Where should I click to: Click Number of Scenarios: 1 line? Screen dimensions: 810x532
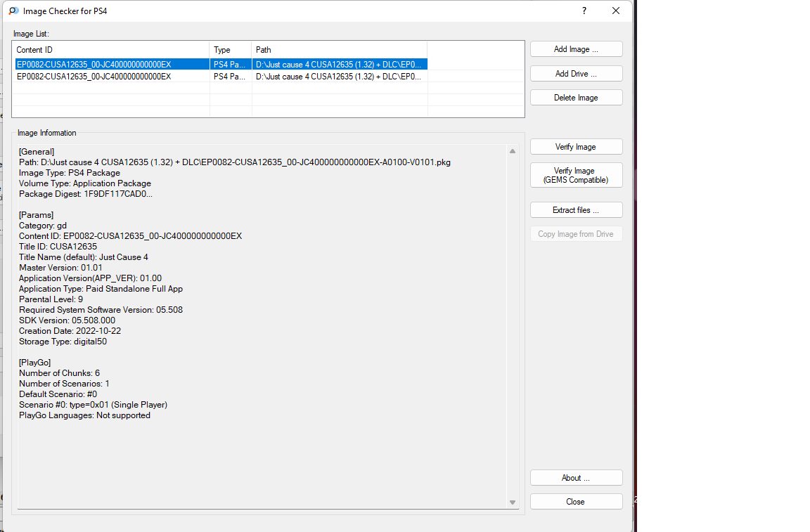click(x=64, y=384)
